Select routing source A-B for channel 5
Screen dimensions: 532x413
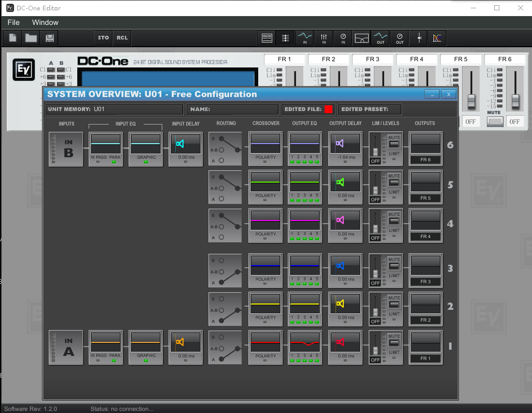pyautogui.click(x=221, y=188)
